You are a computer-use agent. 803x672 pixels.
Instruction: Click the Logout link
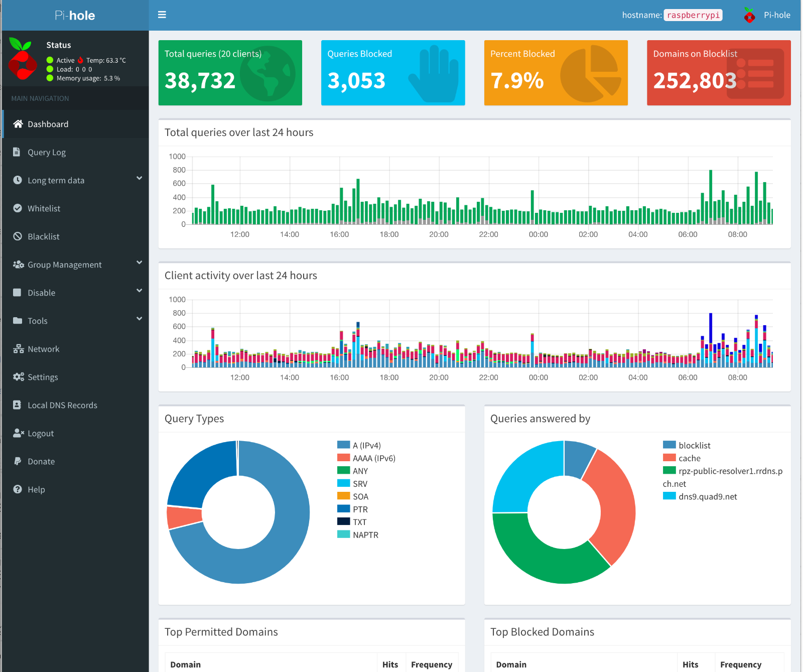pos(75,433)
